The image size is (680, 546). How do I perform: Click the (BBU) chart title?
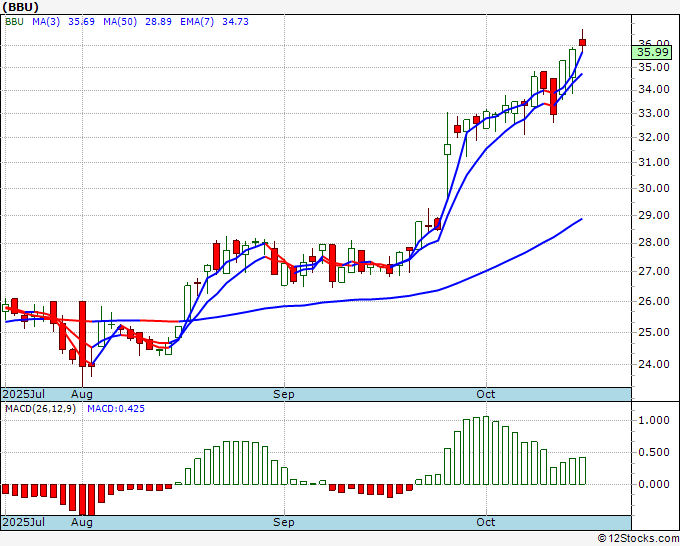coord(20,7)
